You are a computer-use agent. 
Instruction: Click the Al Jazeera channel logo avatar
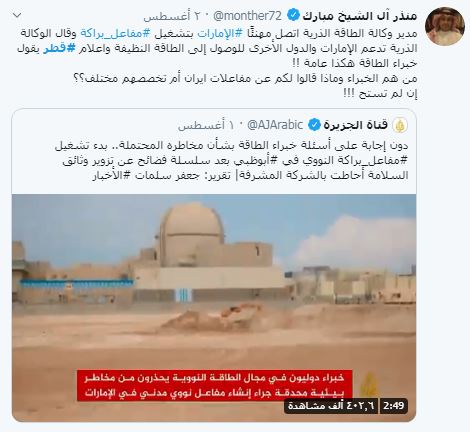click(400, 125)
